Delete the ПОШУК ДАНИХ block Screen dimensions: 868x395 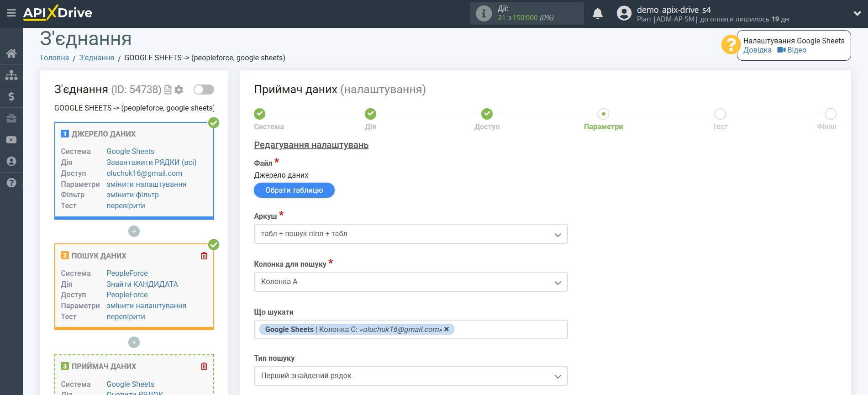point(204,256)
